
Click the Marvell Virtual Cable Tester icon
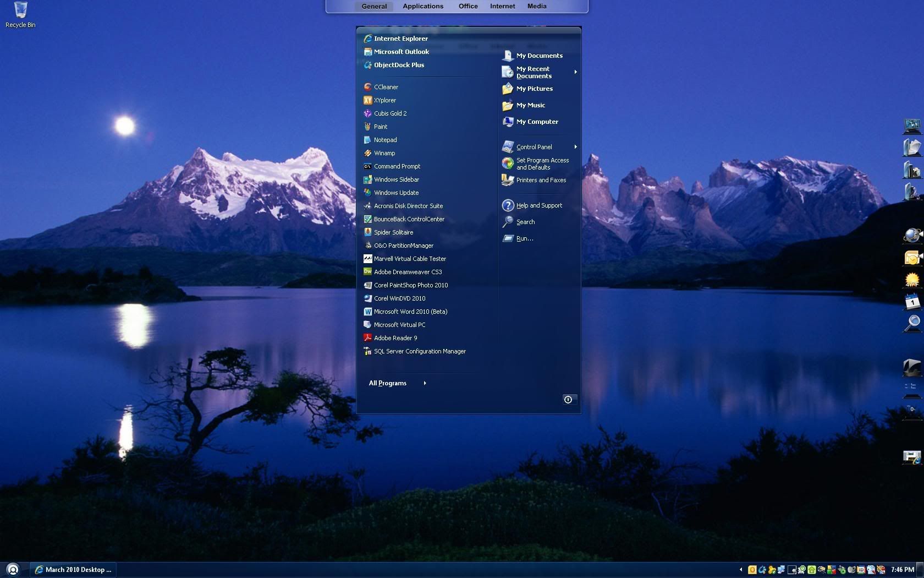tap(367, 259)
